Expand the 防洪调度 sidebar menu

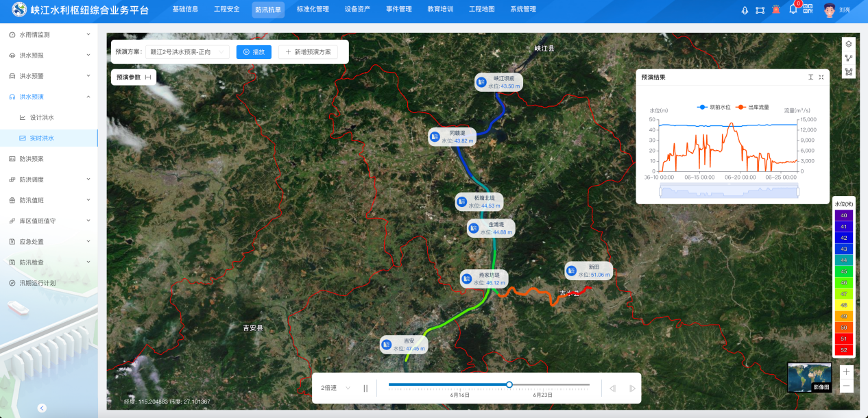[49, 180]
